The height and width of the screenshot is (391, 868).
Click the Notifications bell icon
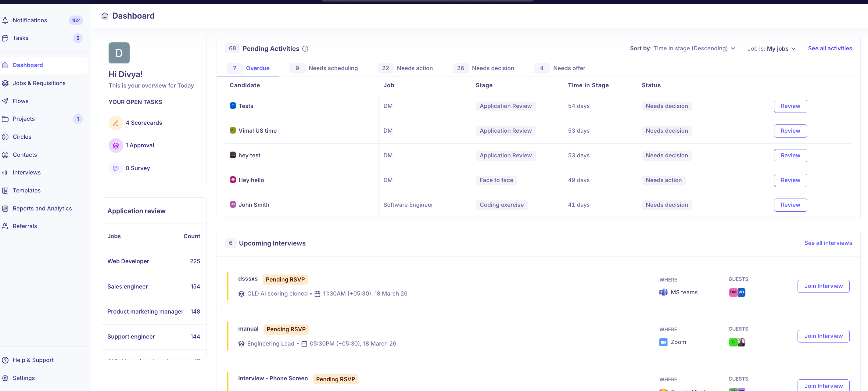click(x=5, y=20)
